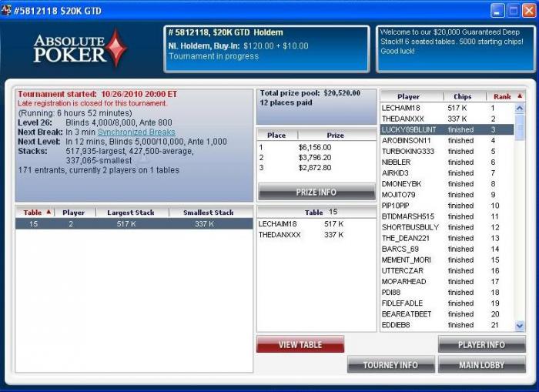Image resolution: width=539 pixels, height=392 pixels.
Task: Click LECHAIM18 in the Table 15 panel
Action: click(277, 224)
